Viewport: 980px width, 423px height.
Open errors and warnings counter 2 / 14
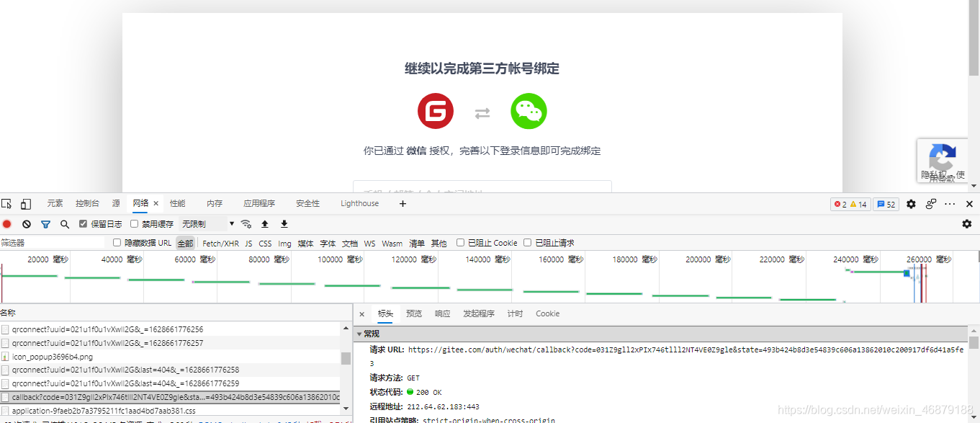[850, 204]
